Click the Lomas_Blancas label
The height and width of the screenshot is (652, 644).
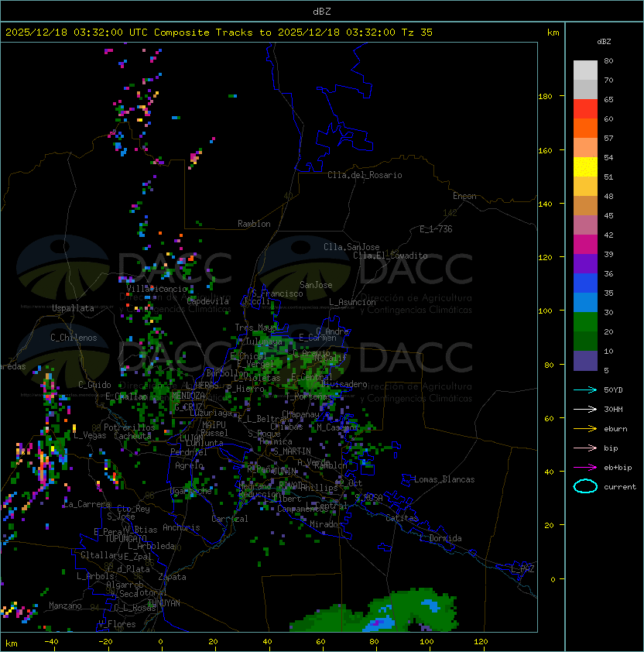point(444,479)
